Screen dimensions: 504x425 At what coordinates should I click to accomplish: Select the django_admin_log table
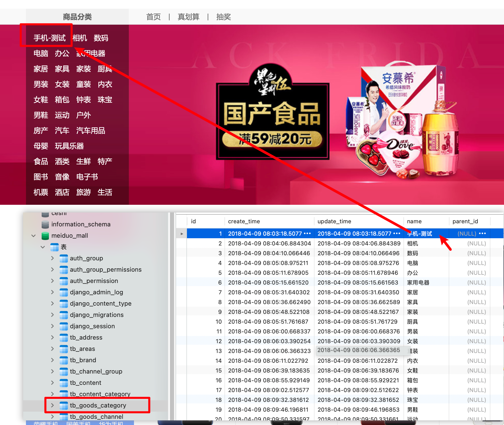pyautogui.click(x=96, y=292)
